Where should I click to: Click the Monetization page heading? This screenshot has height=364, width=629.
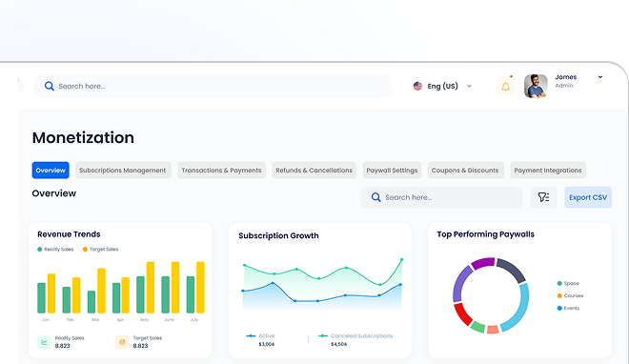[83, 137]
